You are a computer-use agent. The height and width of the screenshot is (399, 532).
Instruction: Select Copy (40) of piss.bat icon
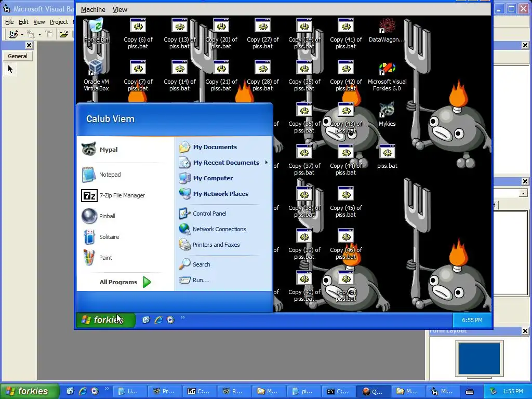[304, 286]
